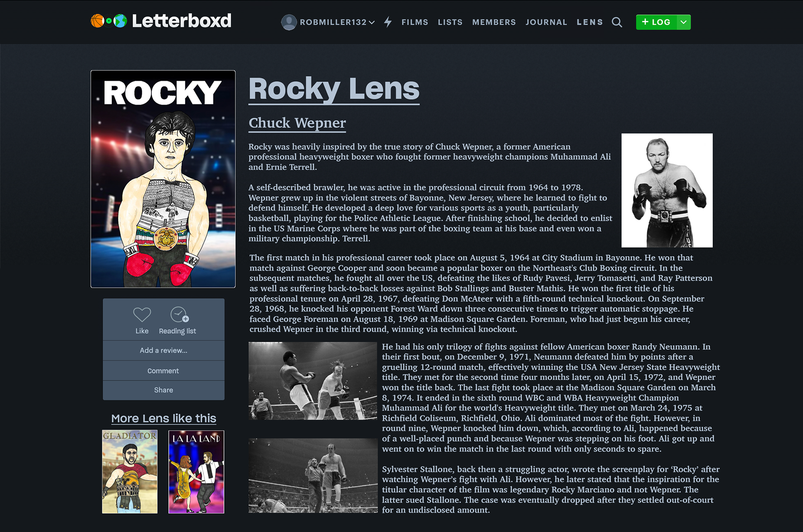Select the LENS nav item
The height and width of the screenshot is (532, 803).
point(590,22)
